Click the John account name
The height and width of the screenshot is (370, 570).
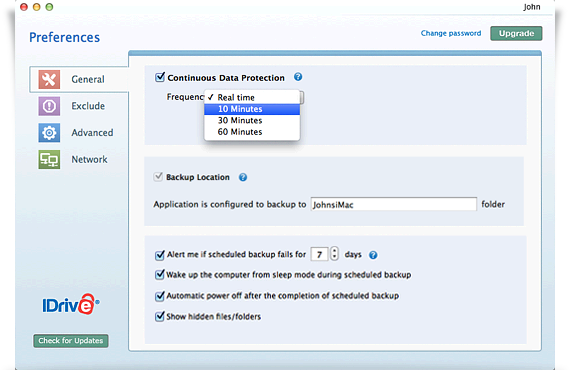tap(532, 7)
